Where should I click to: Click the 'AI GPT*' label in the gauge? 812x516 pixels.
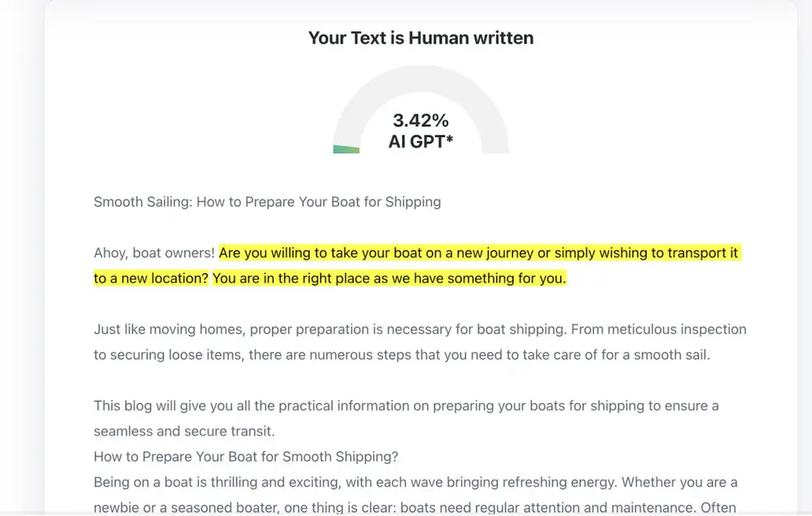421,141
